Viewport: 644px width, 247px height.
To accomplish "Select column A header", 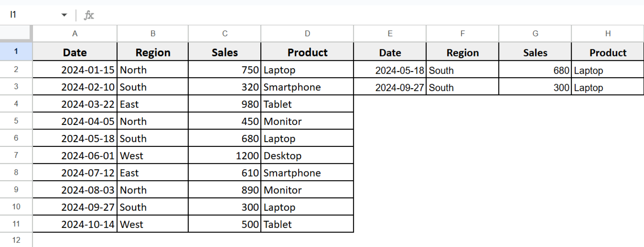I will pos(75,33).
